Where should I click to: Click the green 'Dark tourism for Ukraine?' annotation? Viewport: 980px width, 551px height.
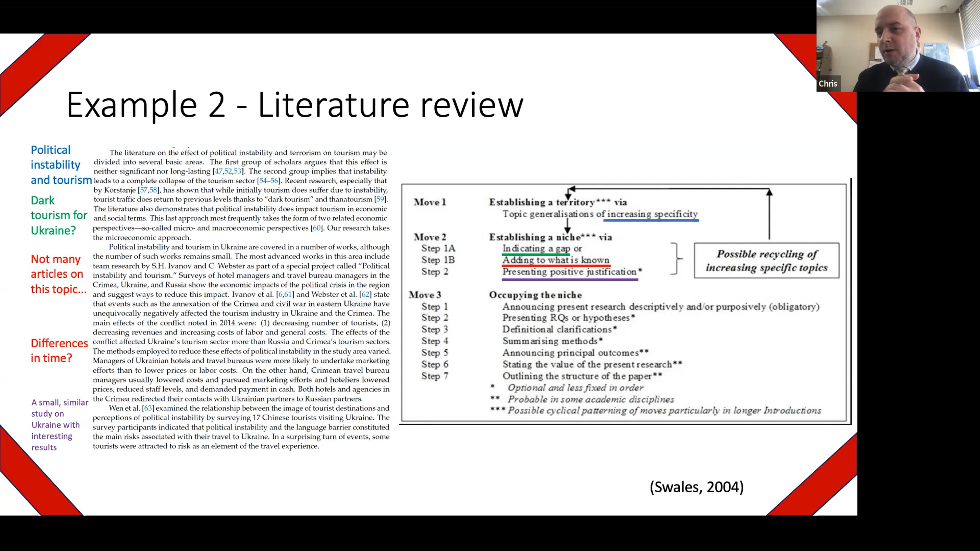click(59, 215)
